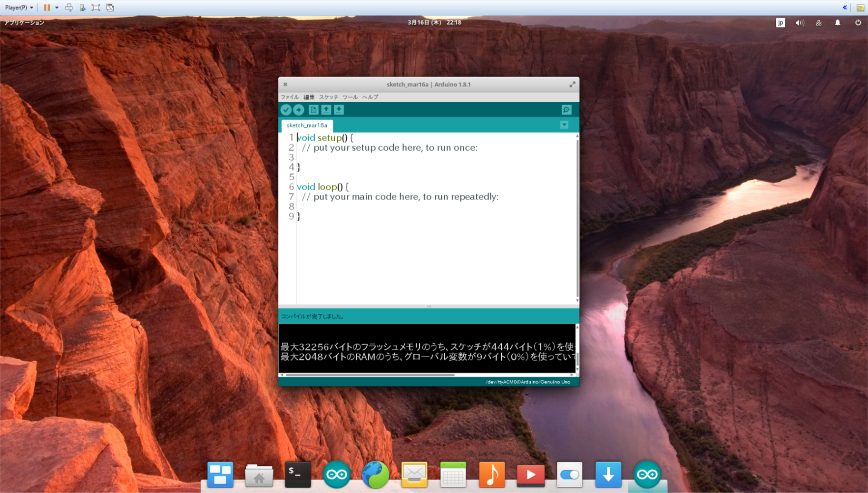Open the ファイル menu
868x493 pixels.
pyautogui.click(x=290, y=97)
